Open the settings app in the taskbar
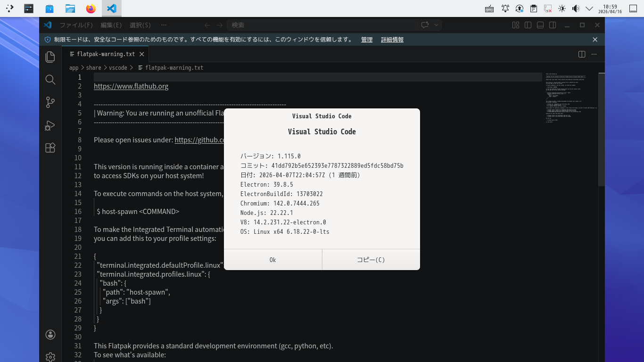This screenshot has height=362, width=644. click(29, 8)
